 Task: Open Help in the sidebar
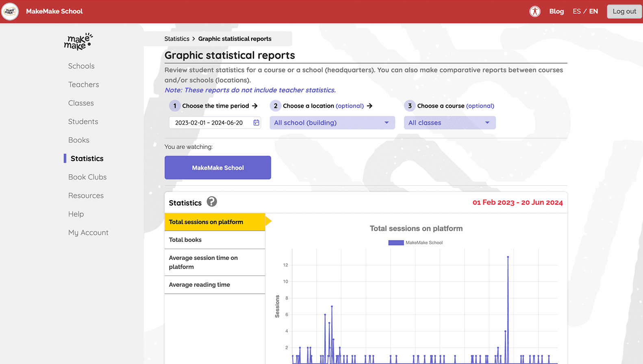click(x=76, y=214)
